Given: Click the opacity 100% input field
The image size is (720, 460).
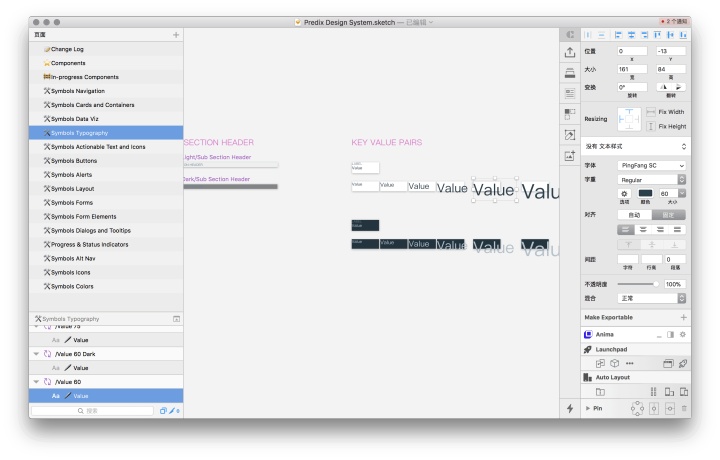Looking at the screenshot, I should point(675,284).
